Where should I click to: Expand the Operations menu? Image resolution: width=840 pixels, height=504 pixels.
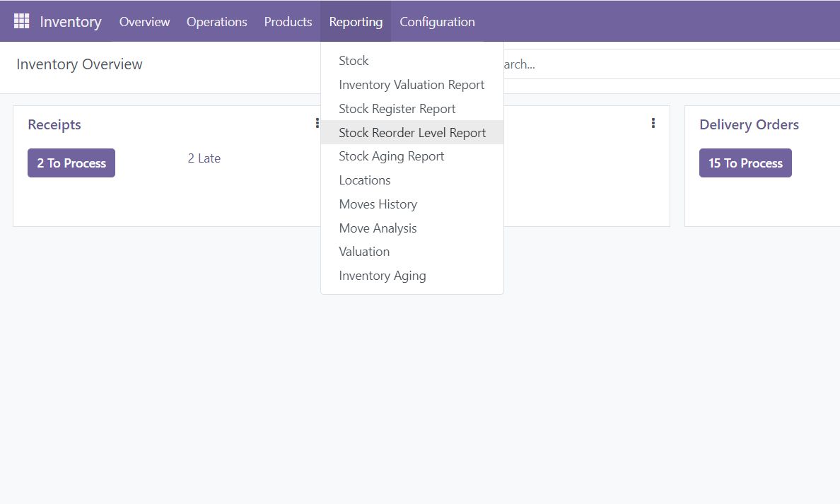[x=216, y=22]
